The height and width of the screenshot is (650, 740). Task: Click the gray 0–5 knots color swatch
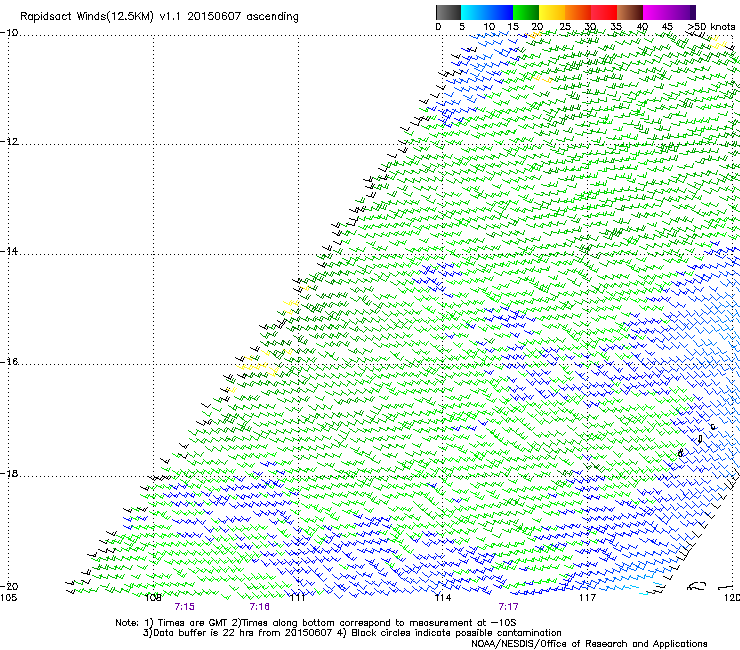448,12
